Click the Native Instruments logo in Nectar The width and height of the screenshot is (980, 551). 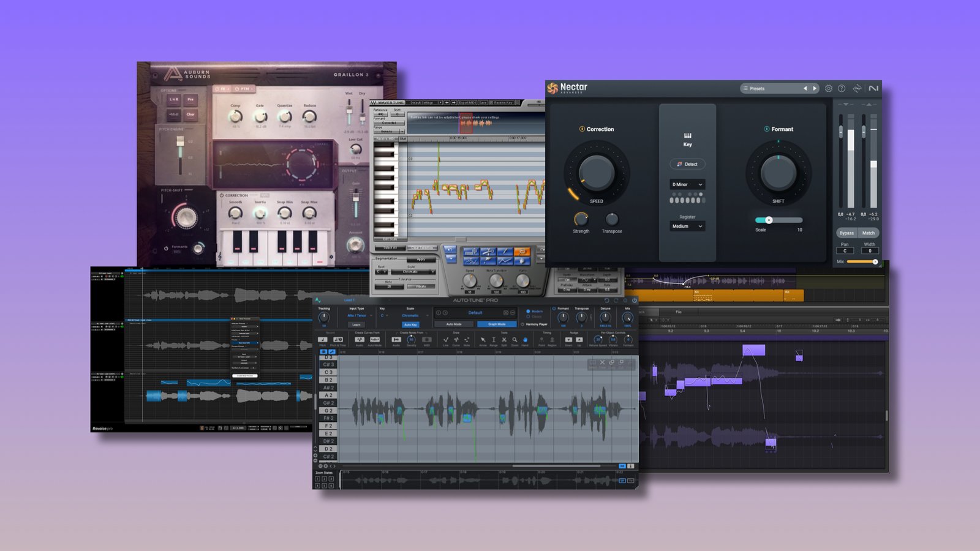pos(873,88)
